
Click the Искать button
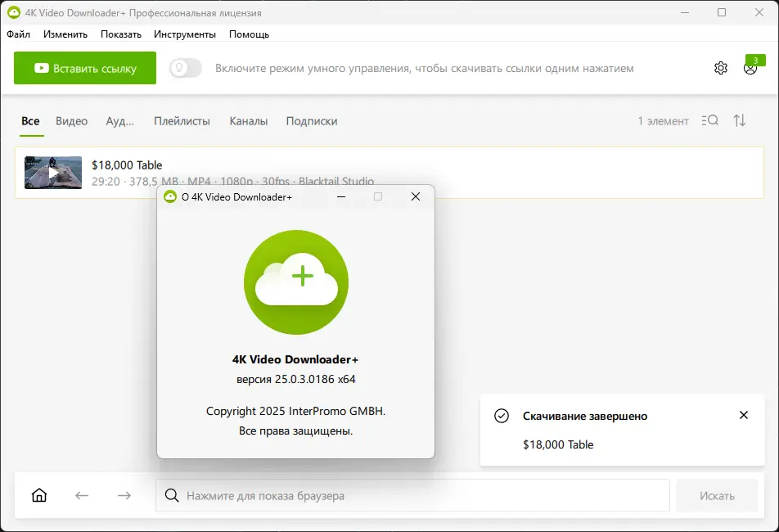click(717, 495)
